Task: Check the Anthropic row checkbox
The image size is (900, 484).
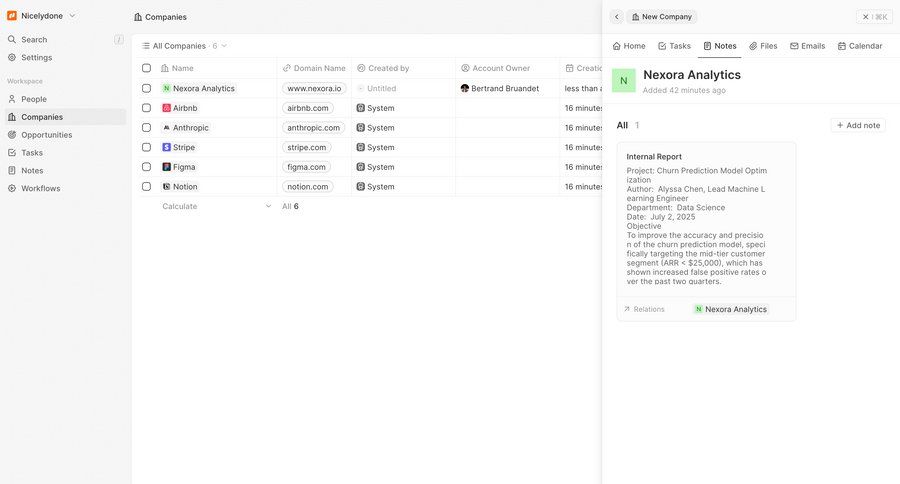Action: [x=146, y=127]
